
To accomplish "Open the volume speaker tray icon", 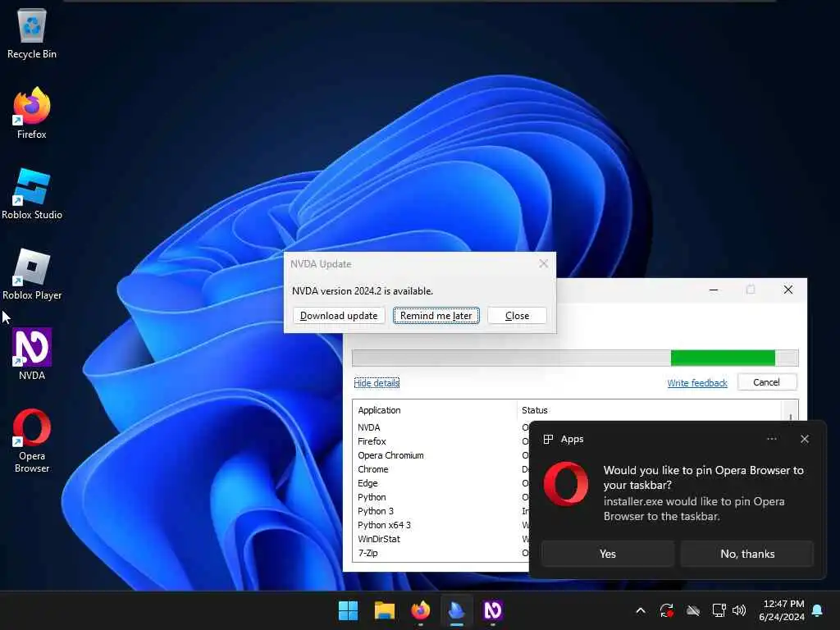I will [x=739, y=610].
